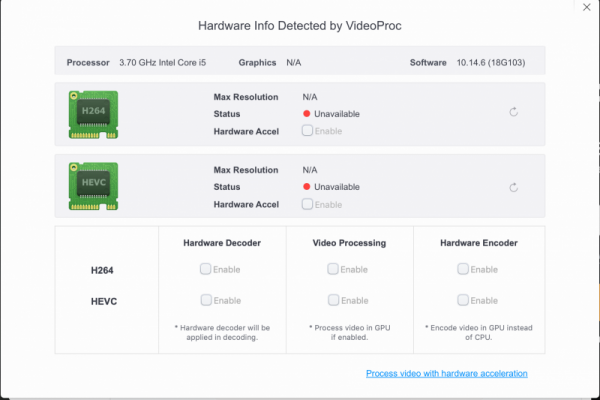Enable HEVC Video Processing in GPU
The image size is (600, 400).
coord(333,300)
